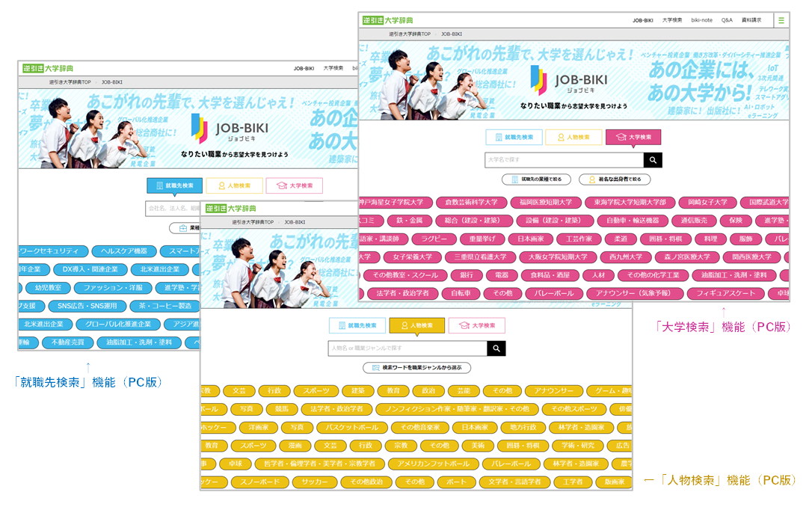Click 検索ワードを職業ジャンルから選ぶ button
The width and height of the screenshot is (812, 507).
tap(417, 368)
